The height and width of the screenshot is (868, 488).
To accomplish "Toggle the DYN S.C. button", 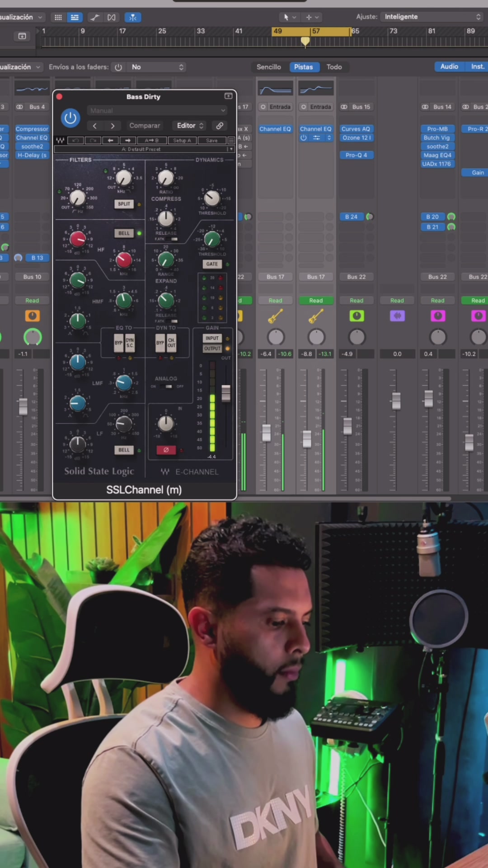I will point(130,343).
